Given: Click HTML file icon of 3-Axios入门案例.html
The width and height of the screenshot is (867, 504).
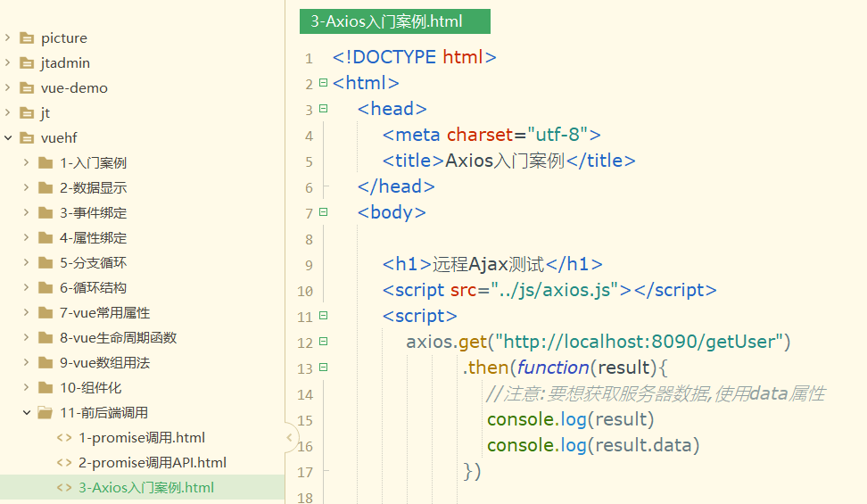Looking at the screenshot, I should tap(64, 487).
